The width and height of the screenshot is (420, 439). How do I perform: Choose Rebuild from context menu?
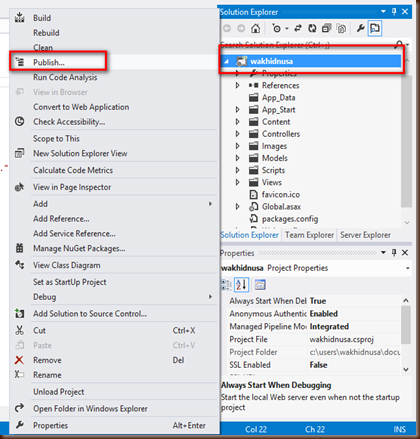pyautogui.click(x=114, y=33)
